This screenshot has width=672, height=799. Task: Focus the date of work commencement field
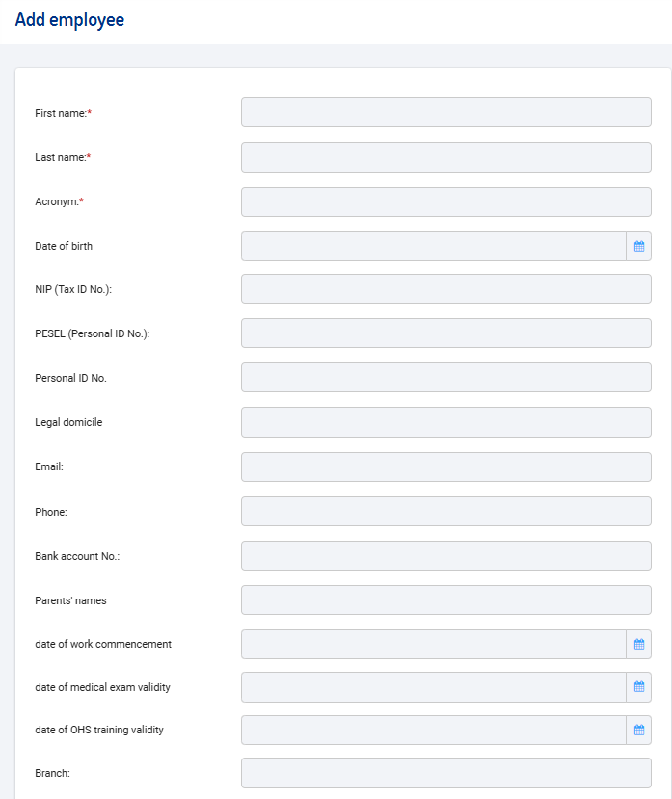434,644
